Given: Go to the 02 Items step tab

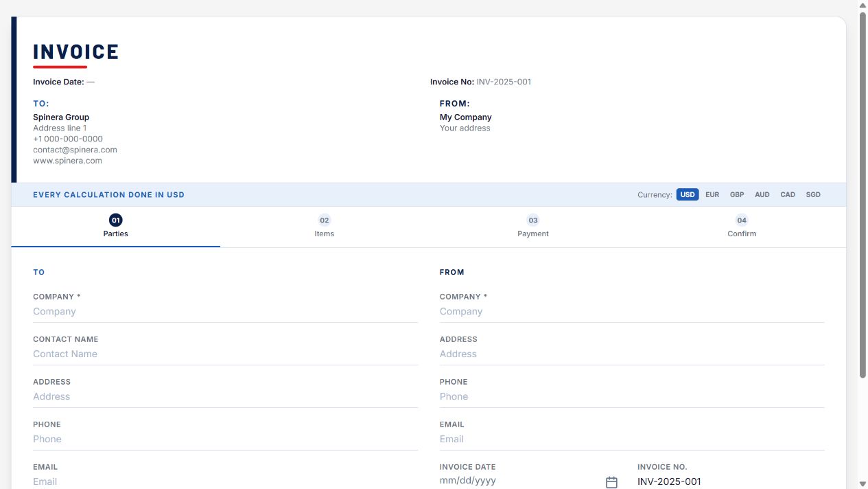Looking at the screenshot, I should click(x=325, y=227).
